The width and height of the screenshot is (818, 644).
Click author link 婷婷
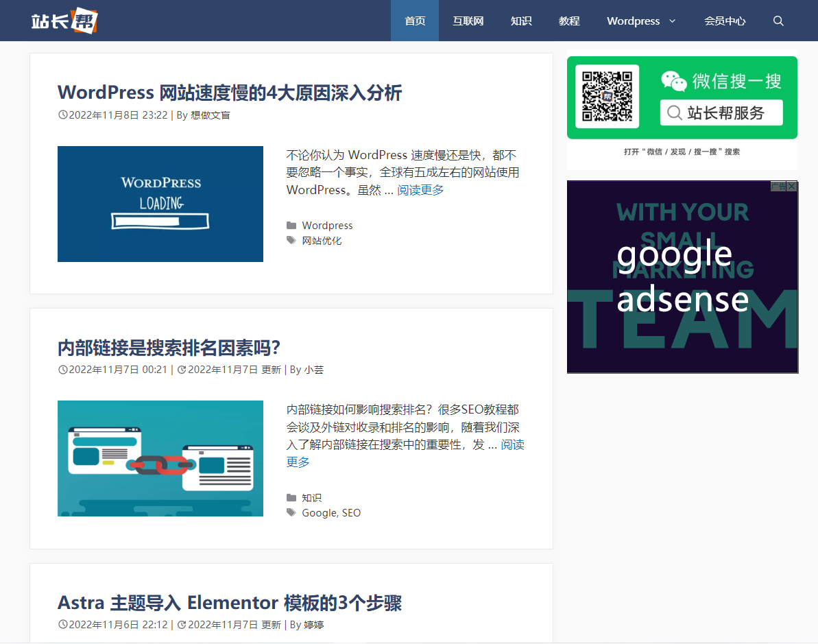click(x=314, y=625)
